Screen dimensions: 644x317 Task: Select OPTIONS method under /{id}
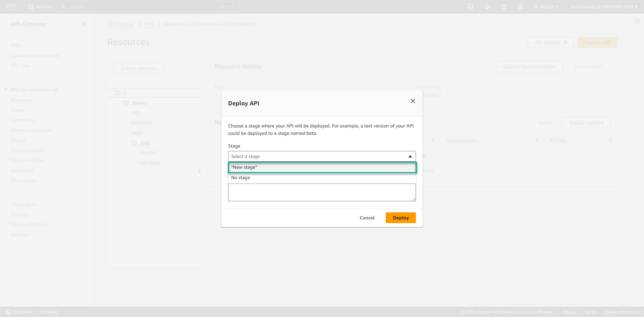[x=150, y=163]
